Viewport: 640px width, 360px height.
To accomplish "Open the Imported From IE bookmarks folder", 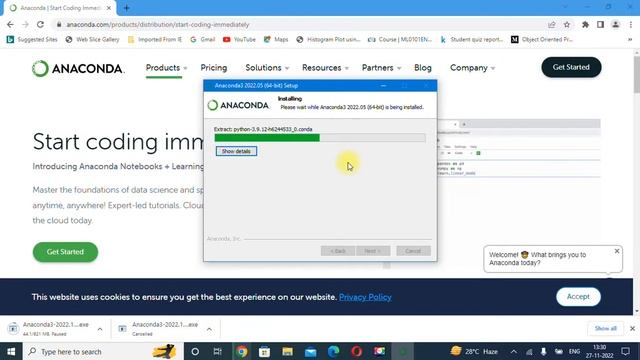I will [155, 40].
